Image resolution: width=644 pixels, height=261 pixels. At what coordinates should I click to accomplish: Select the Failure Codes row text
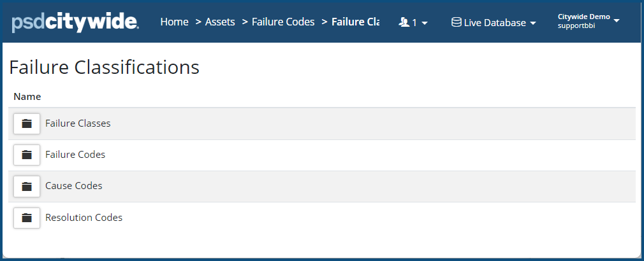point(75,155)
